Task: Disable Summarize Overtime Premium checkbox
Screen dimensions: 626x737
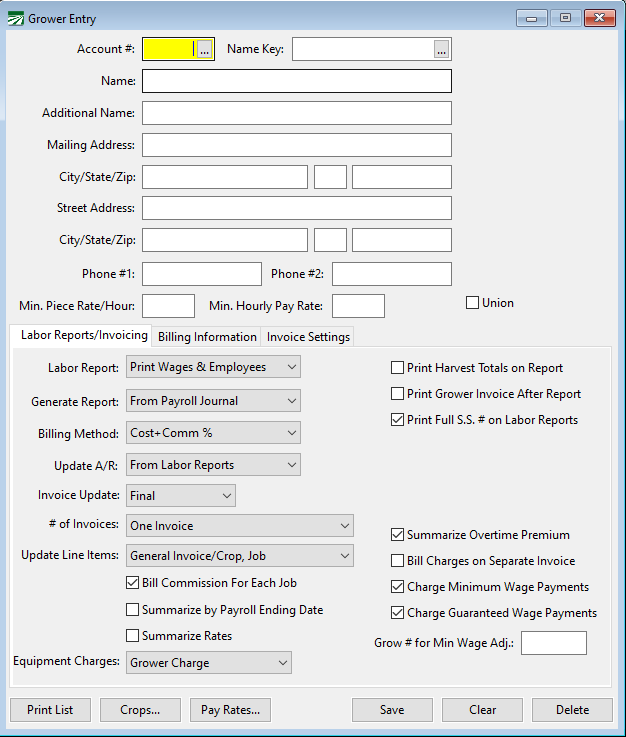Action: [398, 535]
